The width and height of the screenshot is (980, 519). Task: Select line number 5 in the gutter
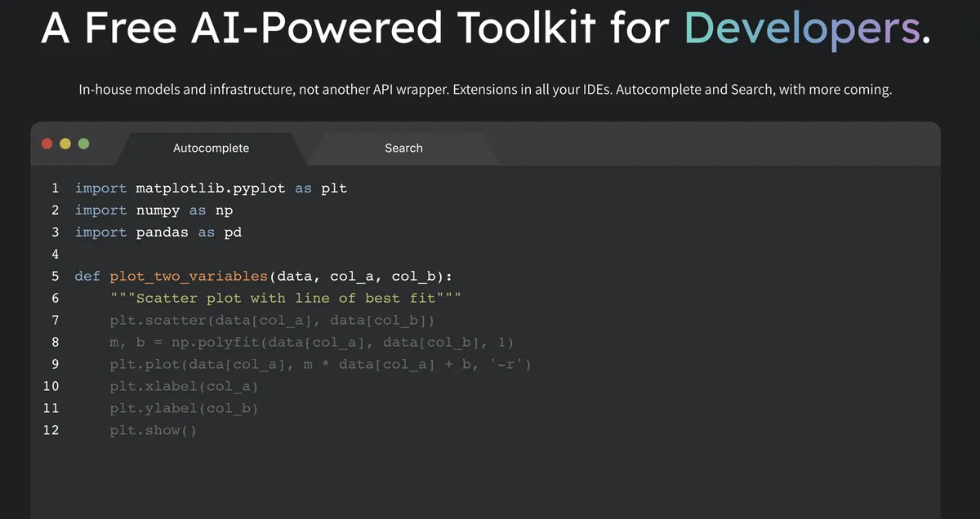point(55,276)
